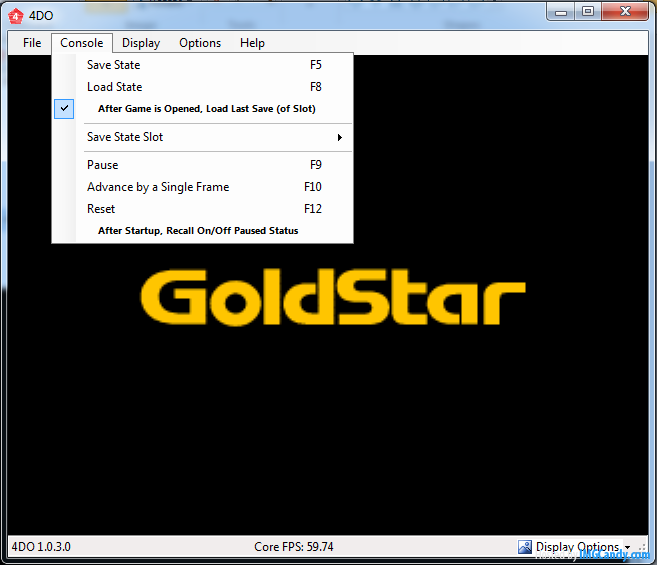The image size is (657, 565).
Task: Click the Display Options picture icon
Action: click(525, 547)
